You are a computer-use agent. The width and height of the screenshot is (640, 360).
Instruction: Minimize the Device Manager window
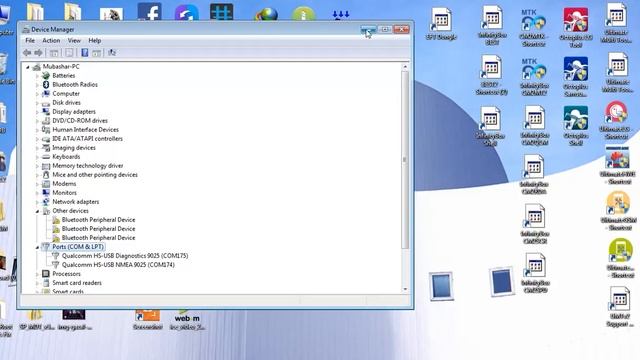point(369,29)
